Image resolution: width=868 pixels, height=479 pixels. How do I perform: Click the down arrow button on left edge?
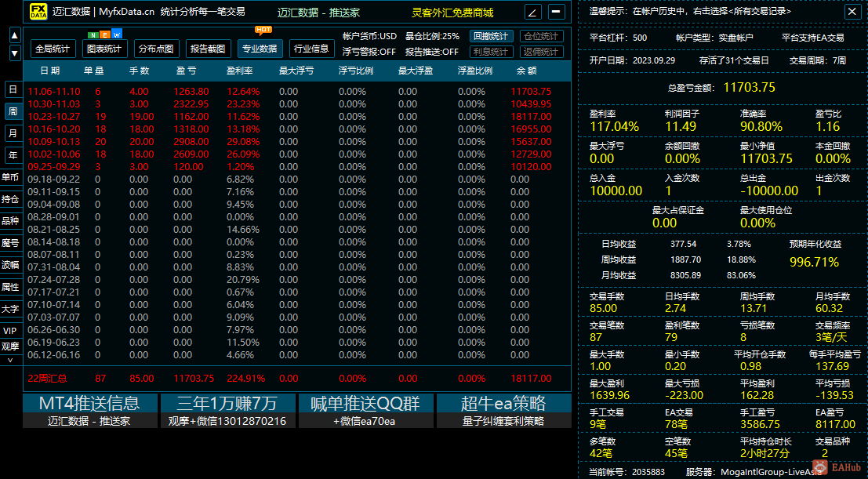tap(15, 54)
